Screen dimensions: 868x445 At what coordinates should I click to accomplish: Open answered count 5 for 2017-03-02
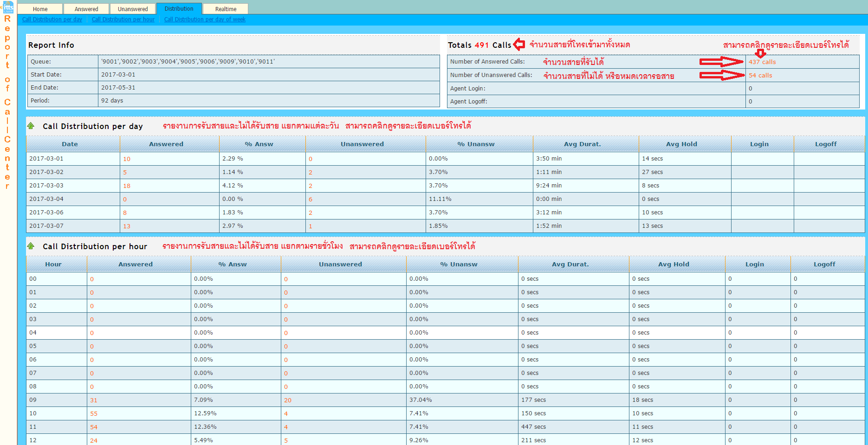[125, 172]
